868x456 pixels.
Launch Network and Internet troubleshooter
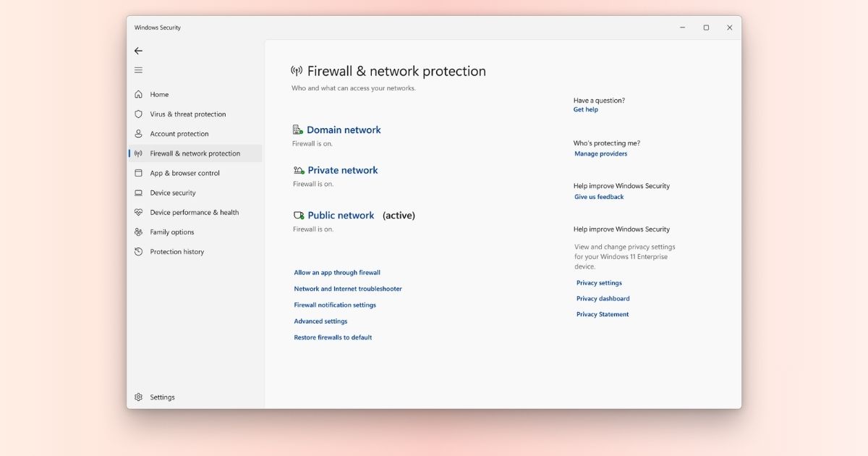click(x=348, y=288)
